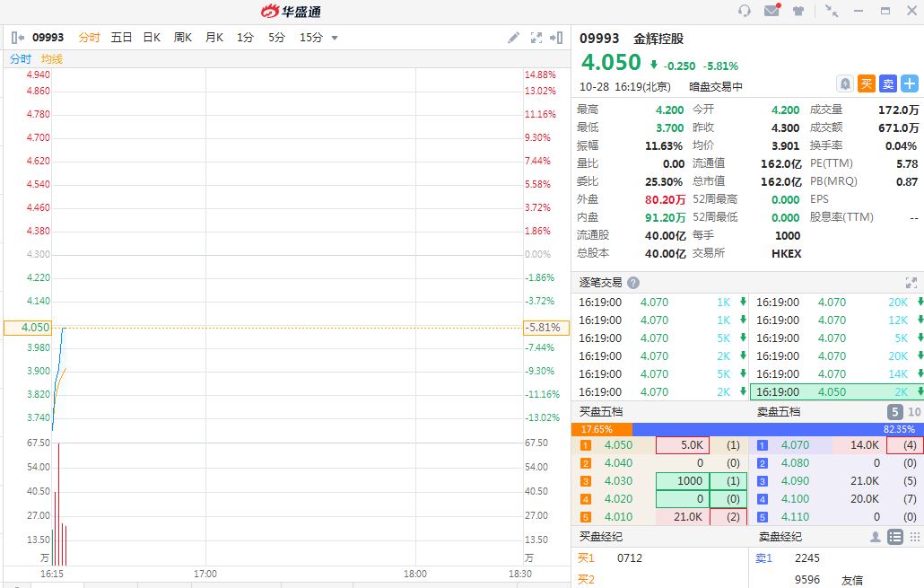This screenshot has width=924, height=588.
Task: Open customer service headset icon
Action: 744,11
